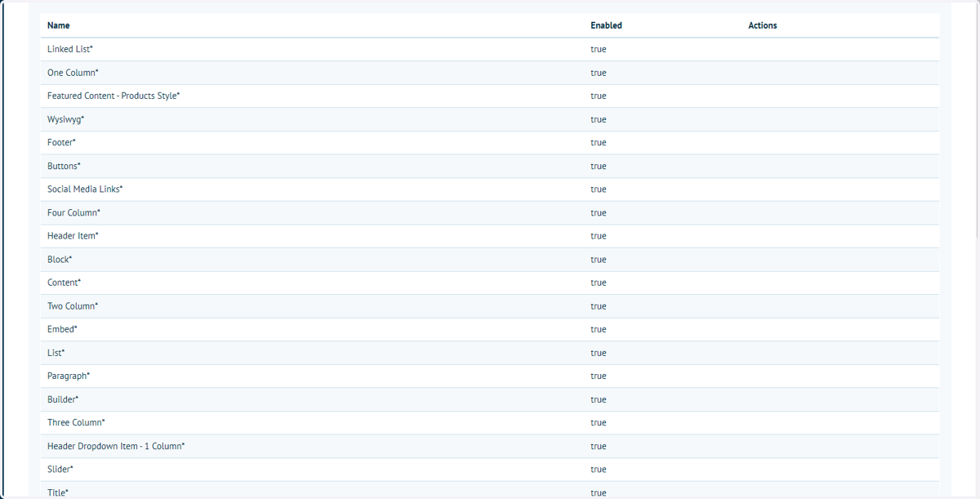980x499 pixels.
Task: Click the Enabled value for Wysiwyg*
Action: pos(599,119)
